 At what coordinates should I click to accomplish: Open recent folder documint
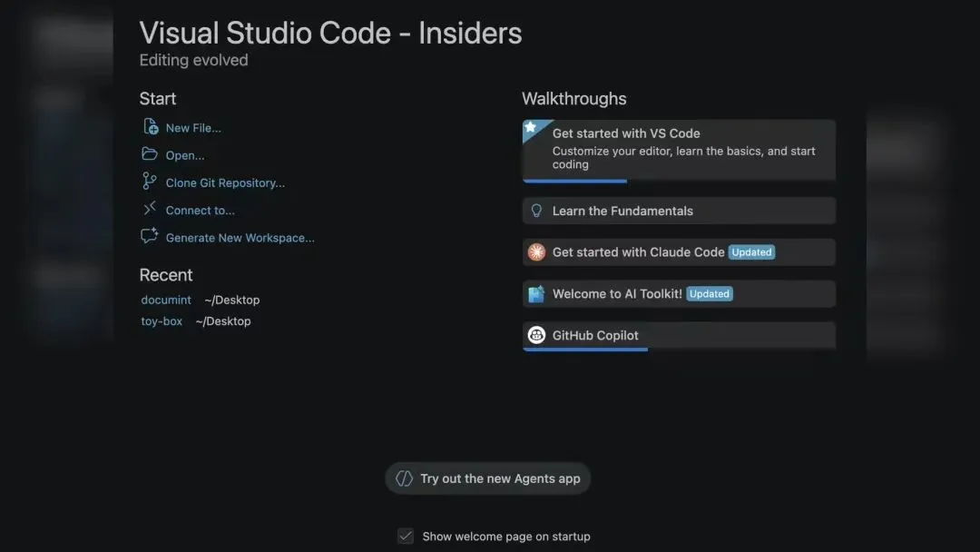[x=166, y=301]
